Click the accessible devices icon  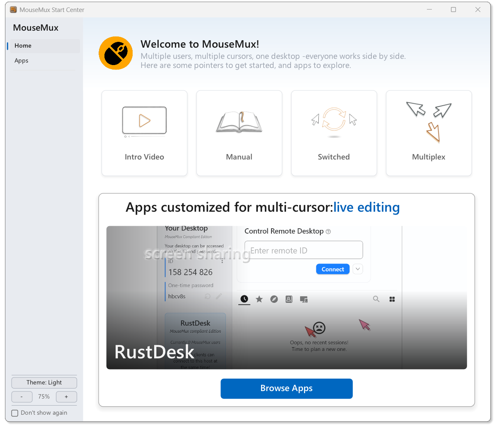[x=304, y=299]
